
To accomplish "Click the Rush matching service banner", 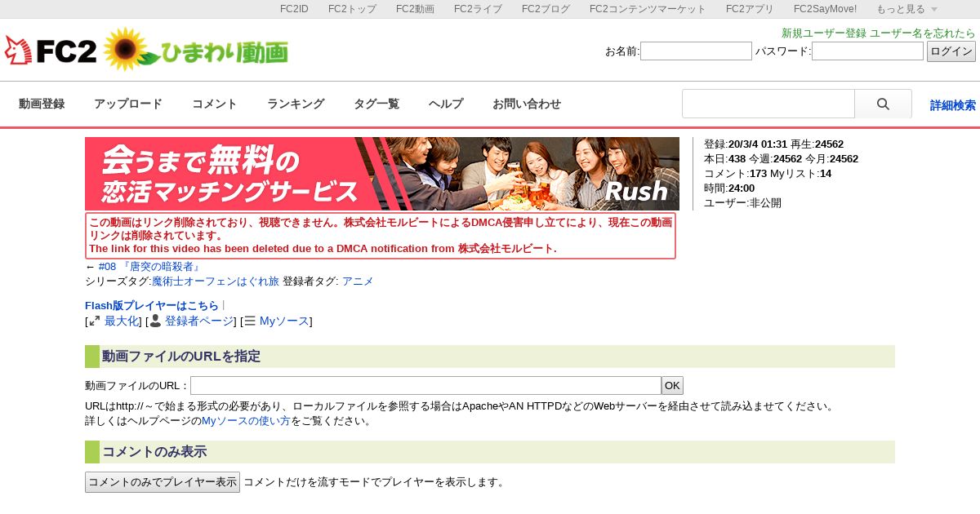I will coord(382,174).
